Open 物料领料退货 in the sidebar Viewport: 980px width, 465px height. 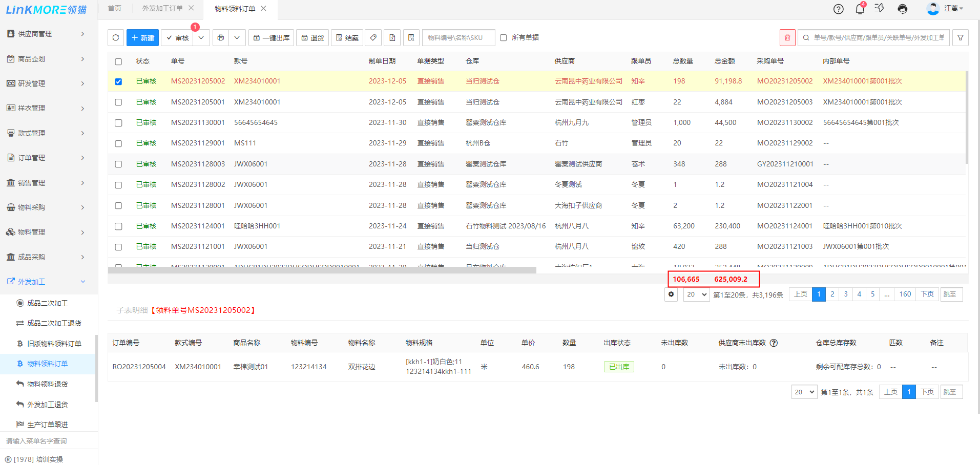47,384
